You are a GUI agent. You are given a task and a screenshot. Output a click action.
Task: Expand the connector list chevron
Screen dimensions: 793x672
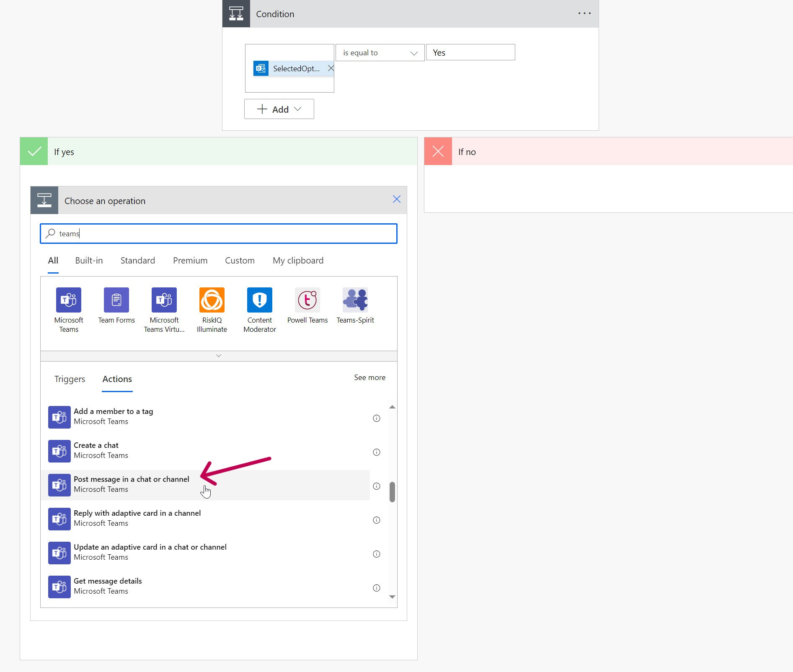click(x=219, y=356)
